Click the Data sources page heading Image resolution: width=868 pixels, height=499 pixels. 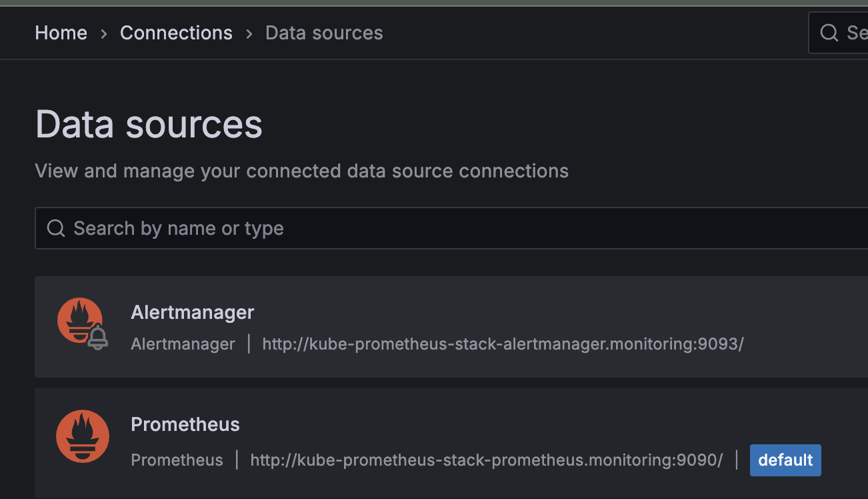149,125
